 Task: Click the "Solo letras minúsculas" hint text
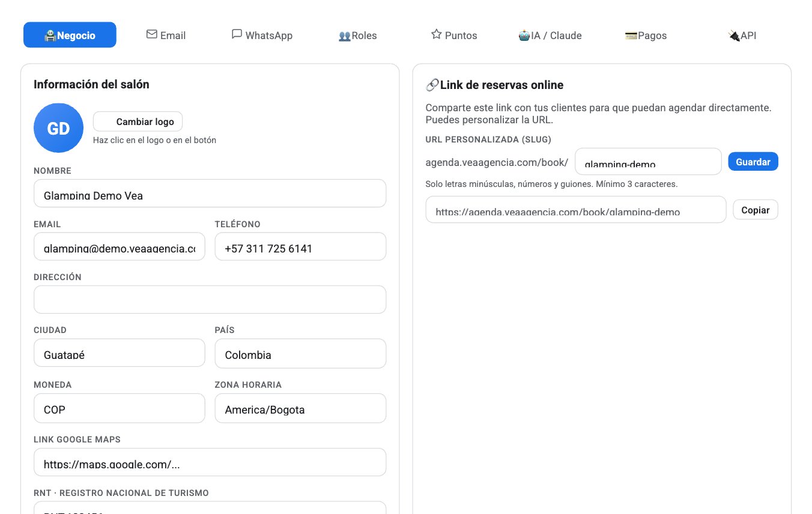551,184
